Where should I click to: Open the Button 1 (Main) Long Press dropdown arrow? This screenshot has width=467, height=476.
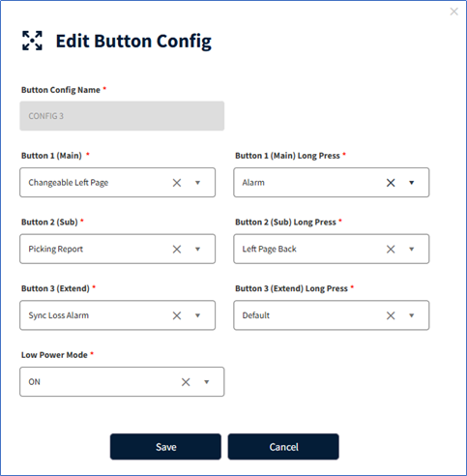tap(412, 183)
